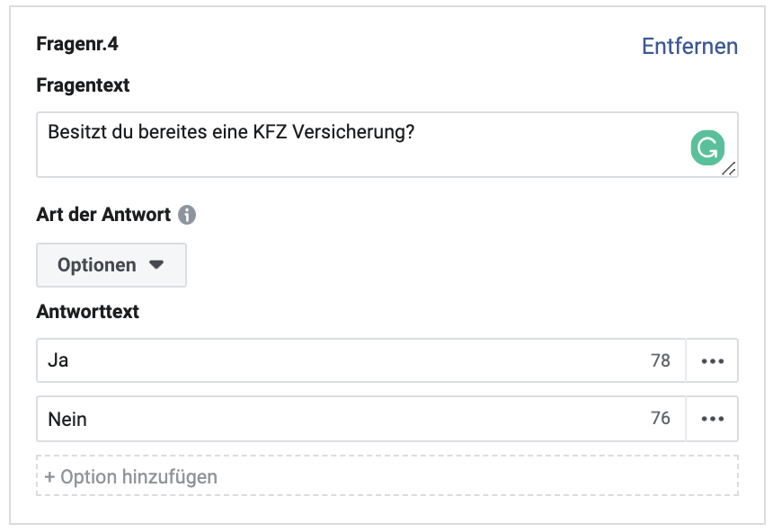Click the Antworttext label
Viewport: 773px width, 532px height.
(88, 312)
